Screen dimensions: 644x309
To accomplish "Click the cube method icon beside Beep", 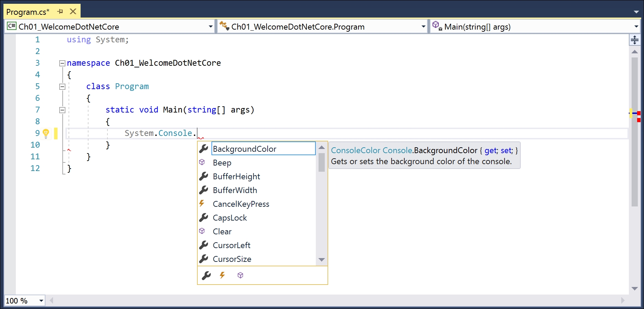I will (202, 162).
